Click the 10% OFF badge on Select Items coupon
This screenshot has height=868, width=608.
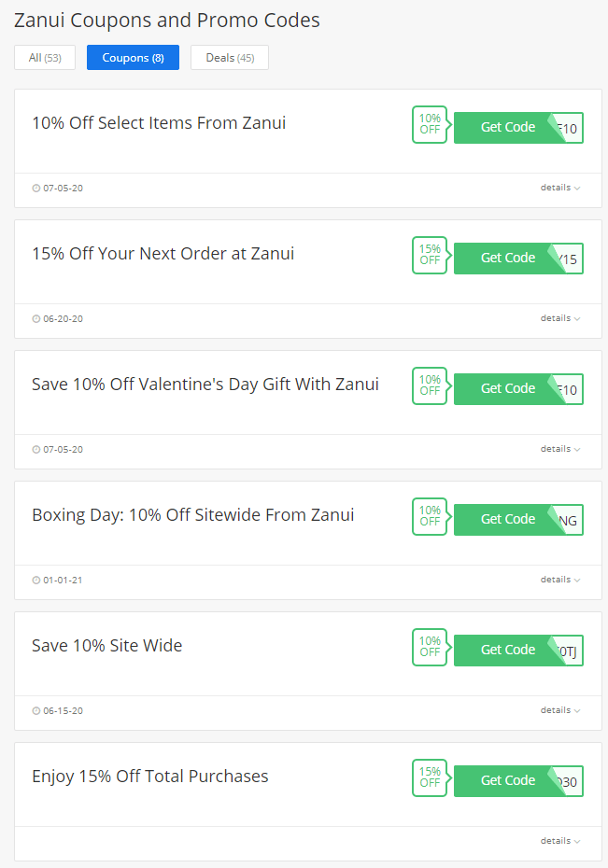[x=430, y=124]
